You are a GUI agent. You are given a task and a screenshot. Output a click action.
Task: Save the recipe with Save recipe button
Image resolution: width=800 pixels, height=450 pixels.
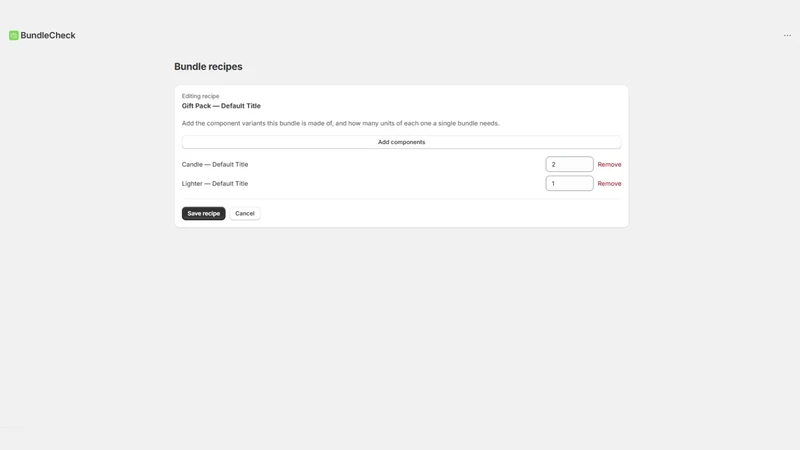[204, 213]
